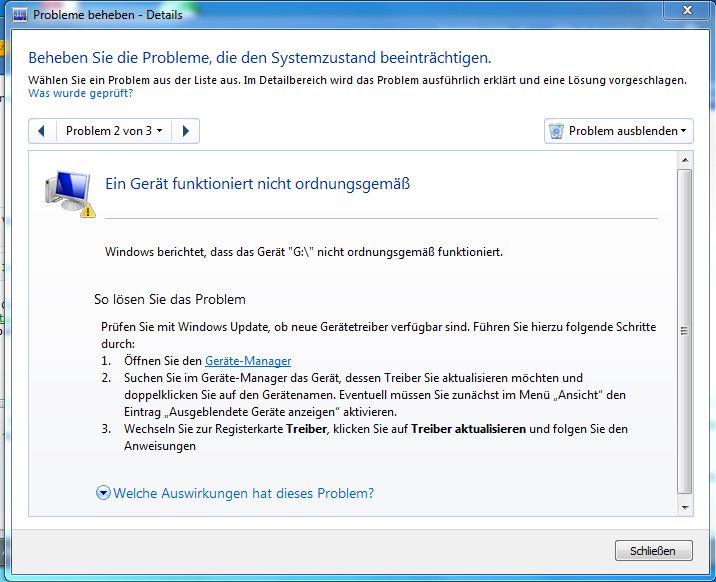
Task: Click the window title bar app icon
Action: (20, 15)
